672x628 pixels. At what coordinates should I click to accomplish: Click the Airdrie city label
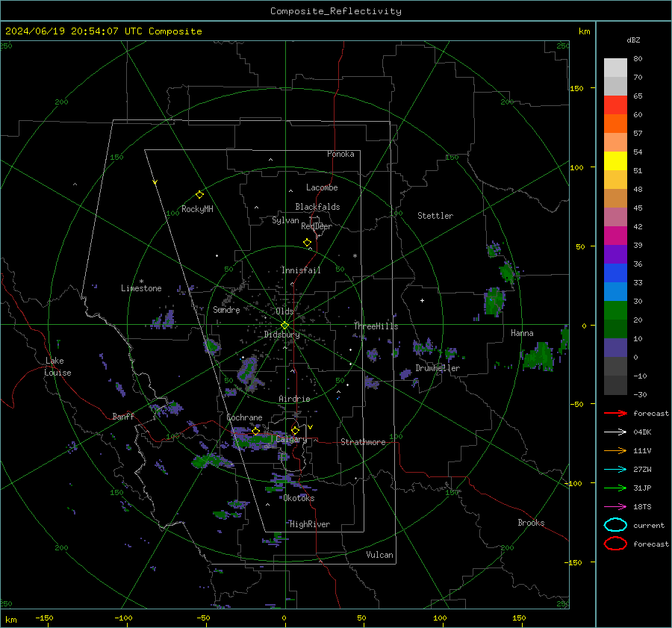(294, 399)
